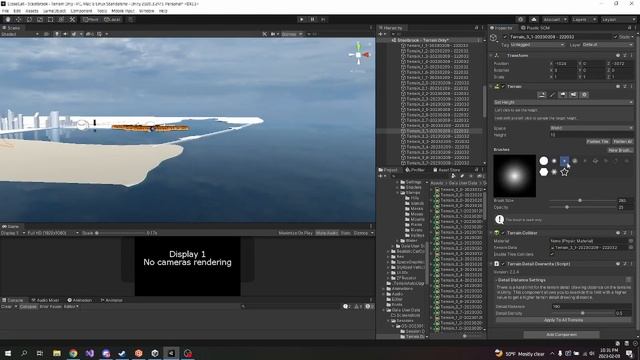Select the Move tool in toolbar
Viewport: 640px width, 360px height.
[x=18, y=19]
